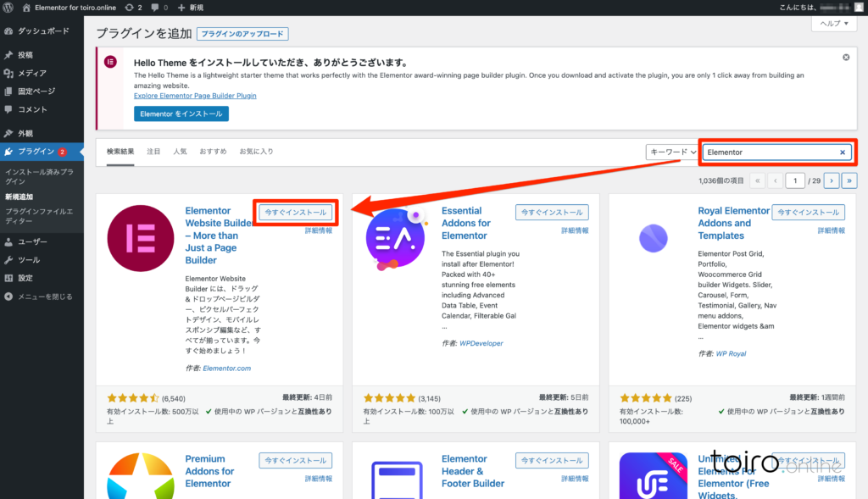Screen dimensions: 868x499
Task: Click the page number input field
Action: (x=795, y=180)
